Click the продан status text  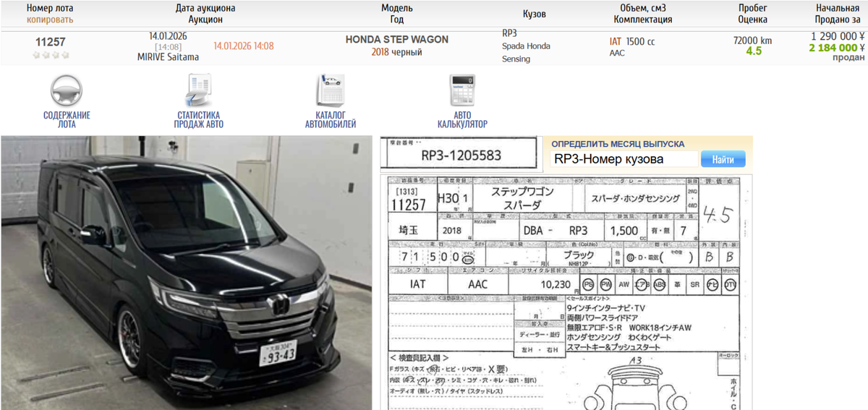click(x=850, y=59)
